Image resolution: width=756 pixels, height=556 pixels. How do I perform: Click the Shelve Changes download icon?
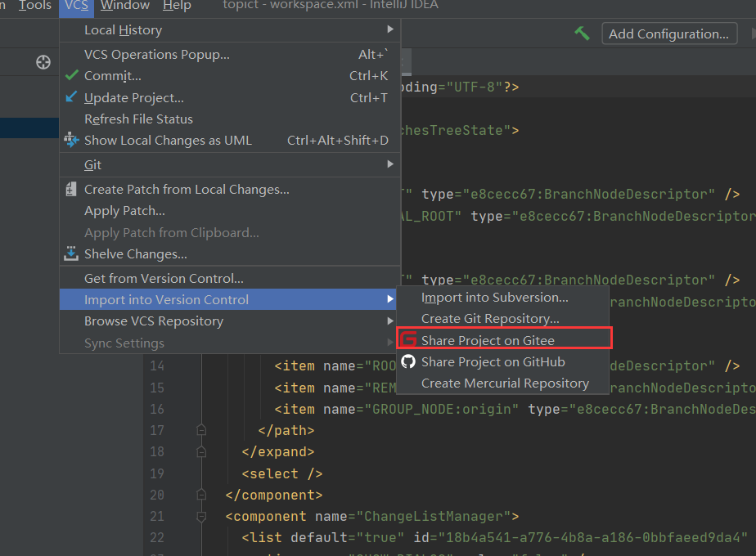click(x=71, y=253)
